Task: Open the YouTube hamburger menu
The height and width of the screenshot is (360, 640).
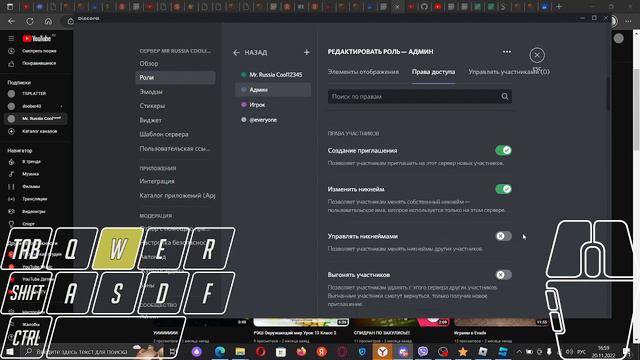Action: click(11, 38)
